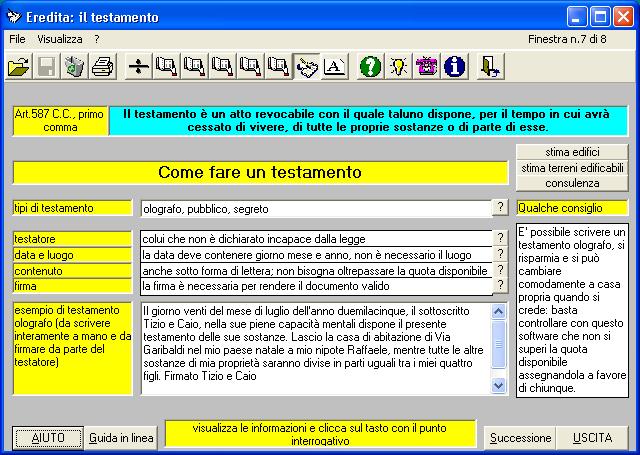Click the blue info icon
The image size is (640, 455).
pyautogui.click(x=455, y=67)
